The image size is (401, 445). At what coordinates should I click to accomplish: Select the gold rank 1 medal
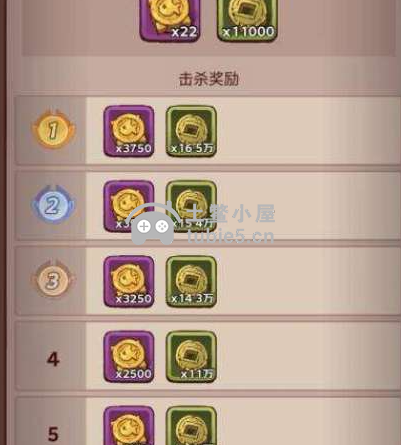53,129
